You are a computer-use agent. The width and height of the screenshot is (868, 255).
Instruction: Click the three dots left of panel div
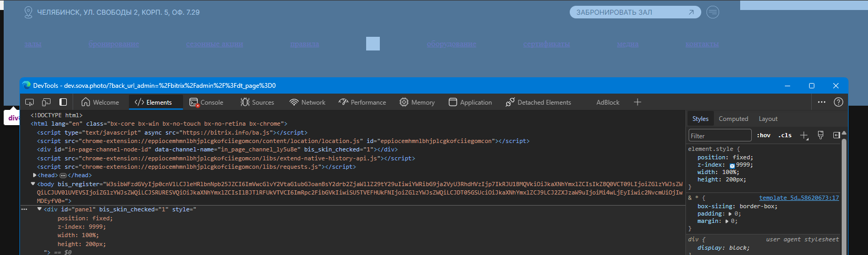pyautogui.click(x=24, y=209)
